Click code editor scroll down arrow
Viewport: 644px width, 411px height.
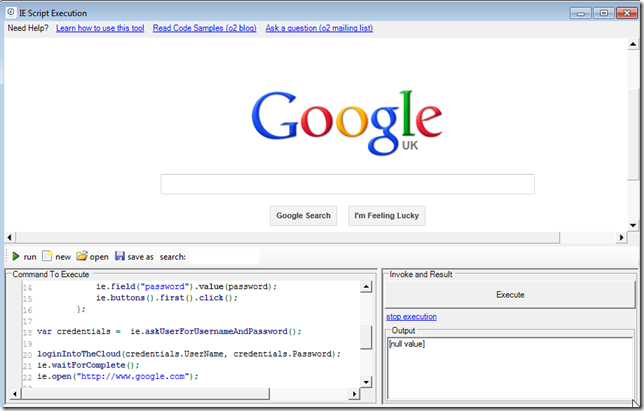click(x=366, y=382)
